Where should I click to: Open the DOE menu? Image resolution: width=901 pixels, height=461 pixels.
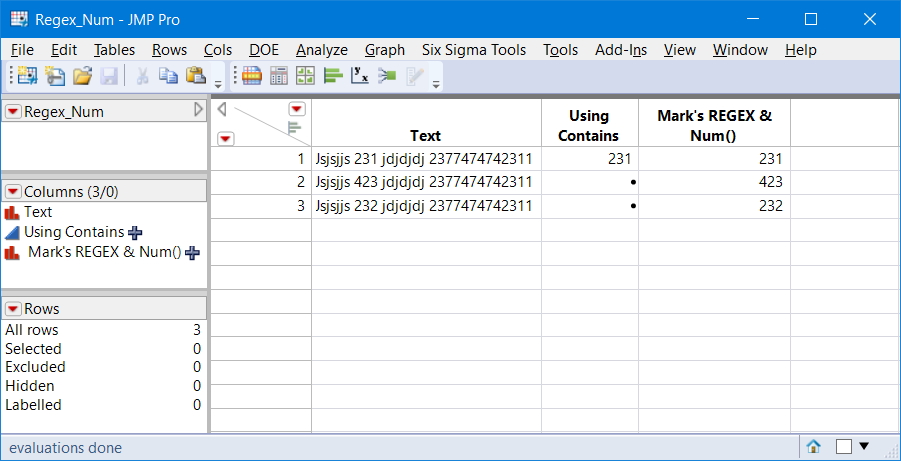264,50
